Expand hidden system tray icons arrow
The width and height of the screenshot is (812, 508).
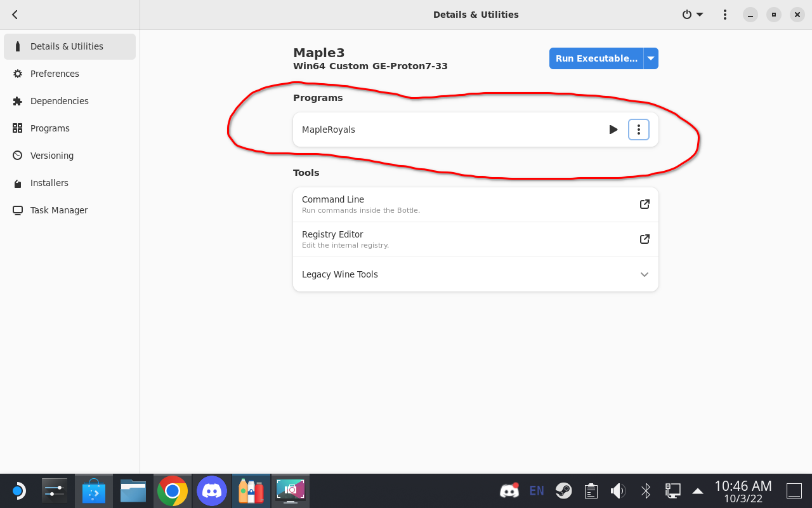pyautogui.click(x=698, y=491)
